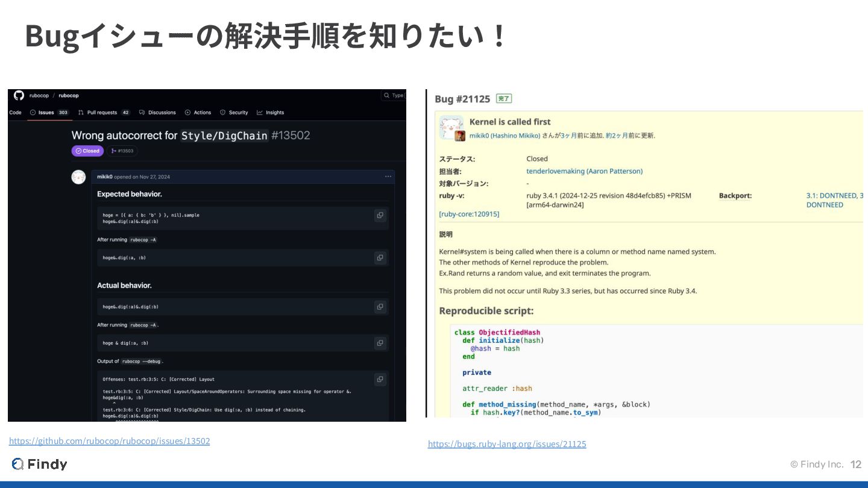Image resolution: width=868 pixels, height=488 pixels.
Task: Open the Pull requests tab
Action: click(x=104, y=113)
